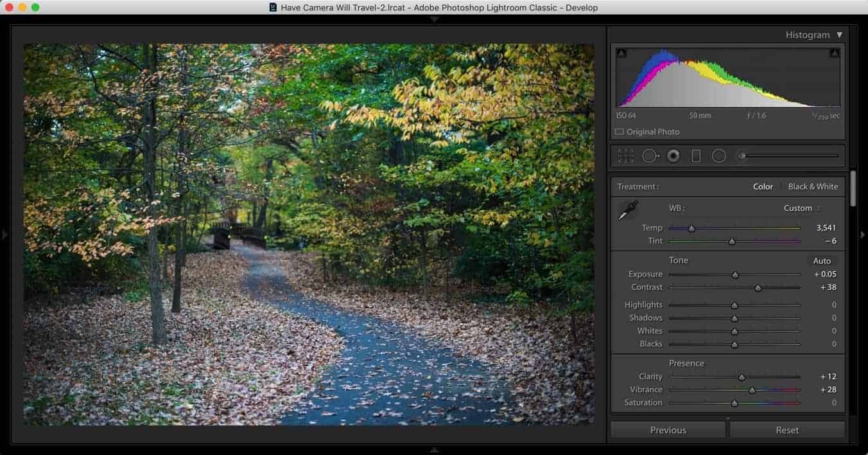Select the Crop Overlay tool
Viewport: 868px width, 455px height.
tap(625, 156)
